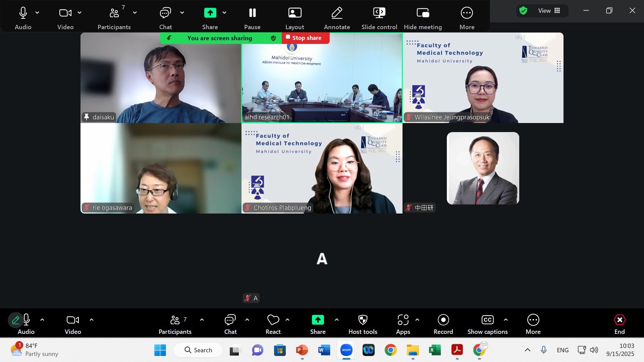This screenshot has width=644, height=362.
Task: Open Host tools shield icon
Action: (x=363, y=320)
